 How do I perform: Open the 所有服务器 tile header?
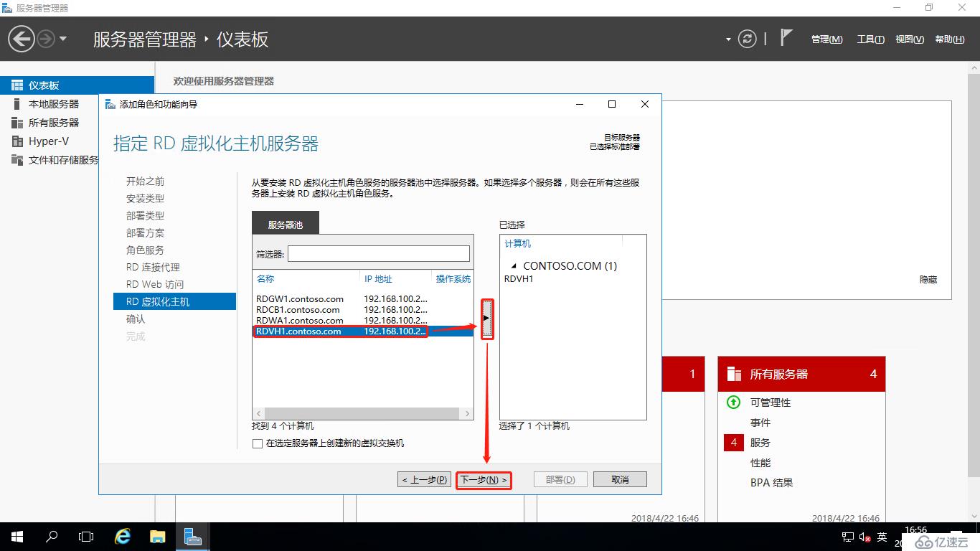(x=801, y=374)
